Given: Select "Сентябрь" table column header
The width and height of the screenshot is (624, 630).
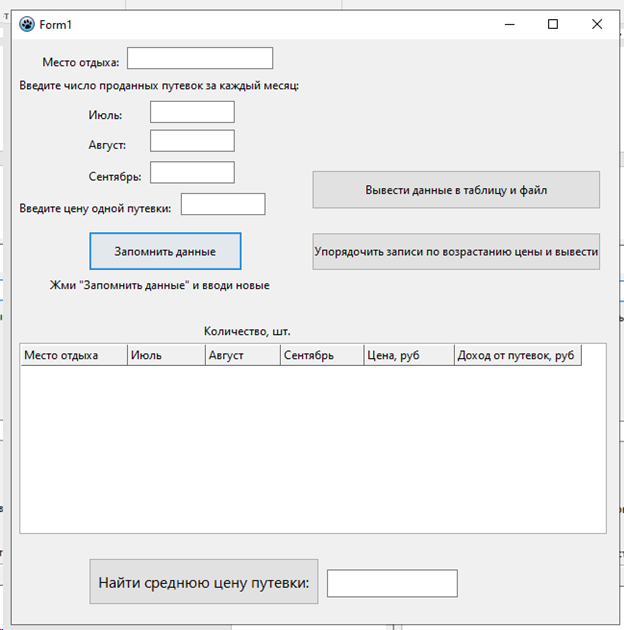Looking at the screenshot, I should [x=322, y=355].
